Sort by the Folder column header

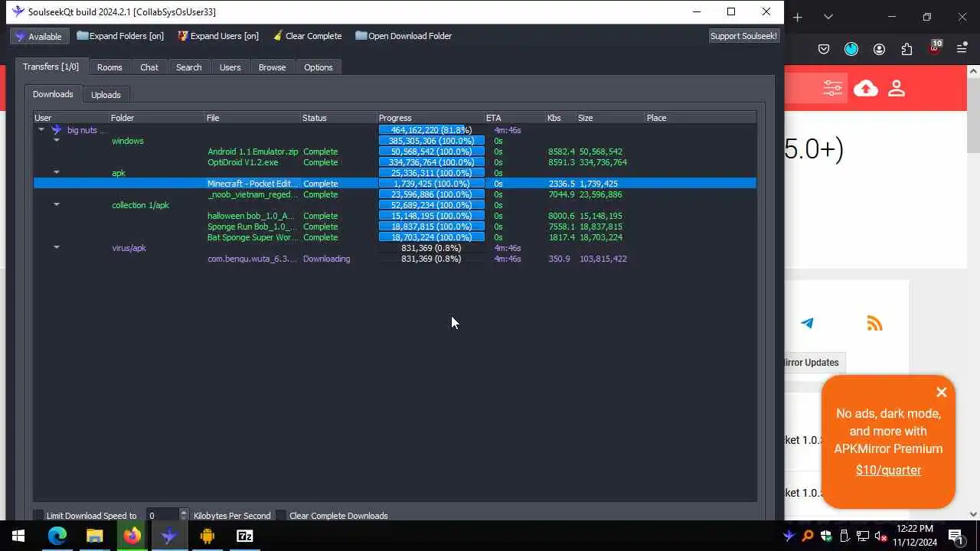[157, 118]
